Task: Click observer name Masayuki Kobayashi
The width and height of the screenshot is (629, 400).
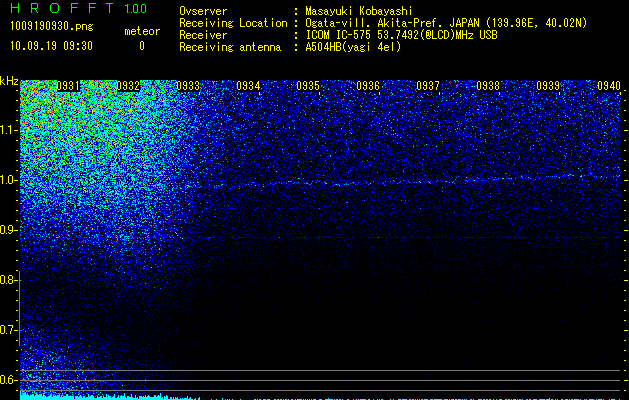Action: (x=359, y=11)
